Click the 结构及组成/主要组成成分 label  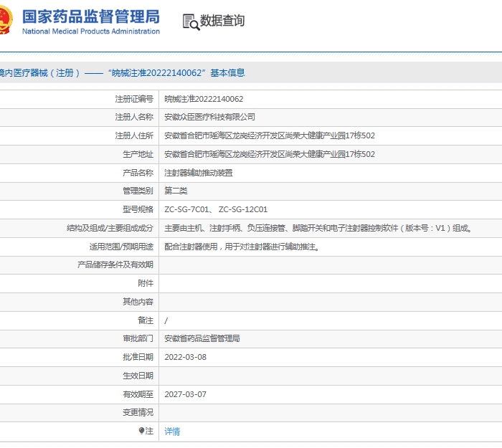[x=110, y=228]
